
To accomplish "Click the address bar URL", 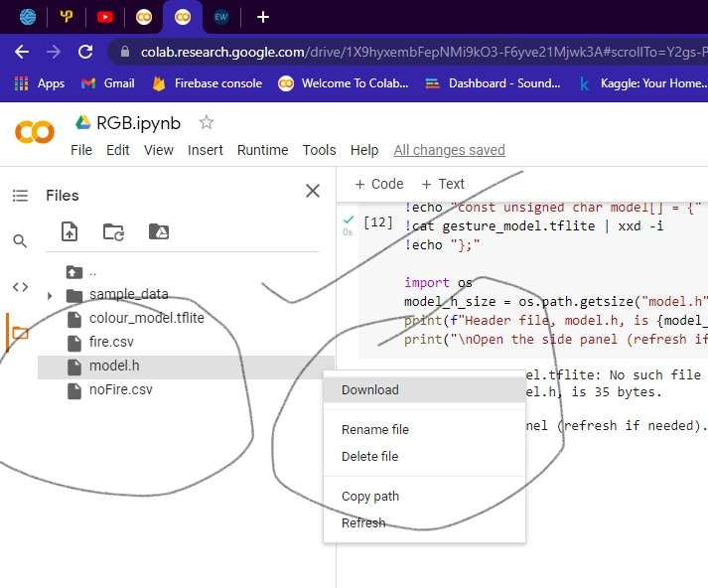I will (424, 52).
